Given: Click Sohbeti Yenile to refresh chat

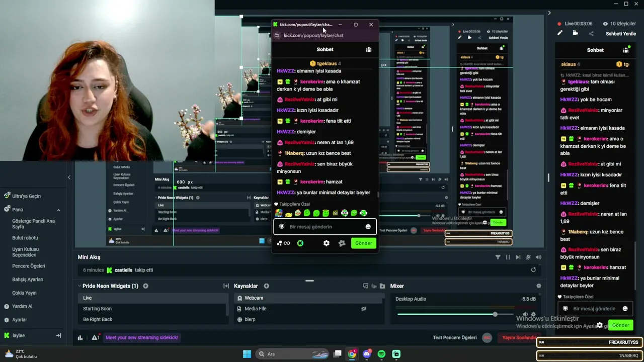Looking at the screenshot, I should point(621,34).
